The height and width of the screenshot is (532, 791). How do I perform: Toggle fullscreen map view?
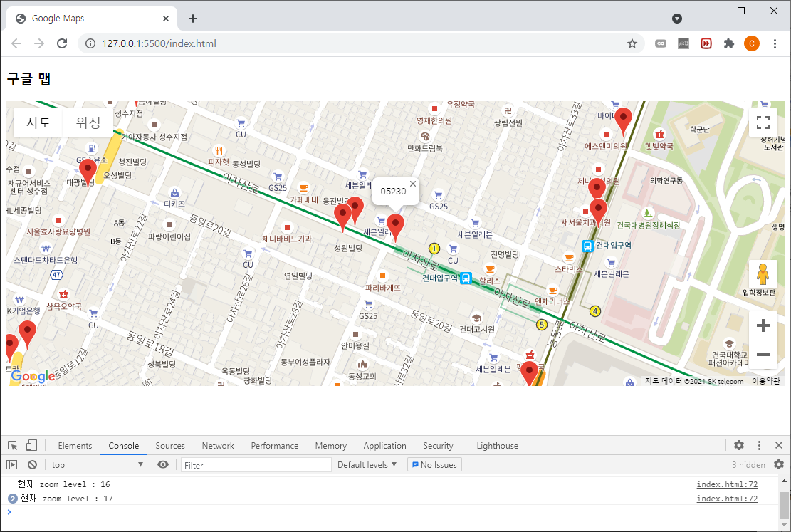click(x=763, y=122)
